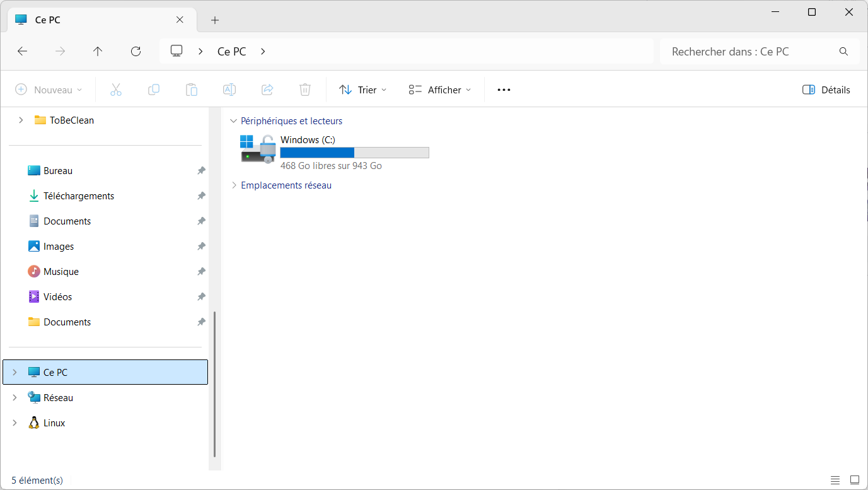Screen dimensions: 868x490
Task: Click the Paste clipboard icon
Action: pyautogui.click(x=192, y=90)
